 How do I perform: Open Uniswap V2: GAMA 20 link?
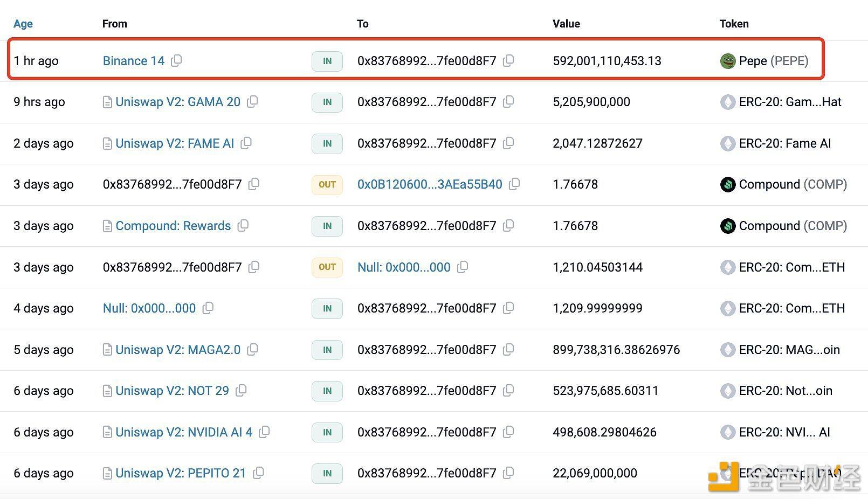point(178,102)
